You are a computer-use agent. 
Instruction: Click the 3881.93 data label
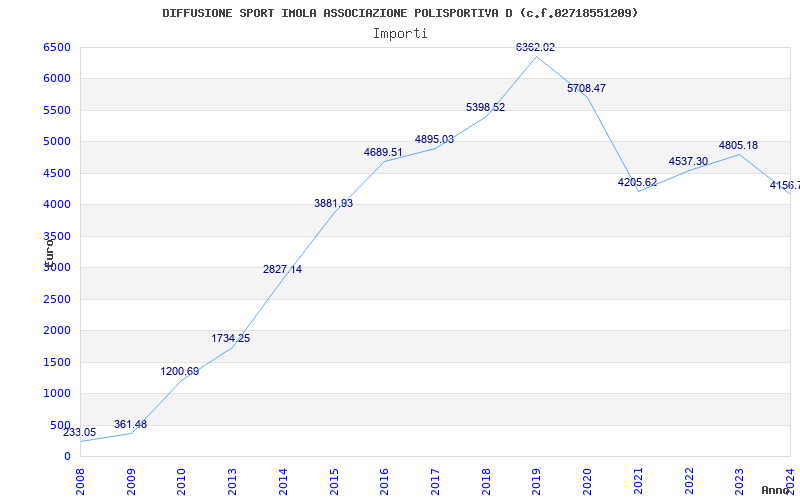click(333, 204)
